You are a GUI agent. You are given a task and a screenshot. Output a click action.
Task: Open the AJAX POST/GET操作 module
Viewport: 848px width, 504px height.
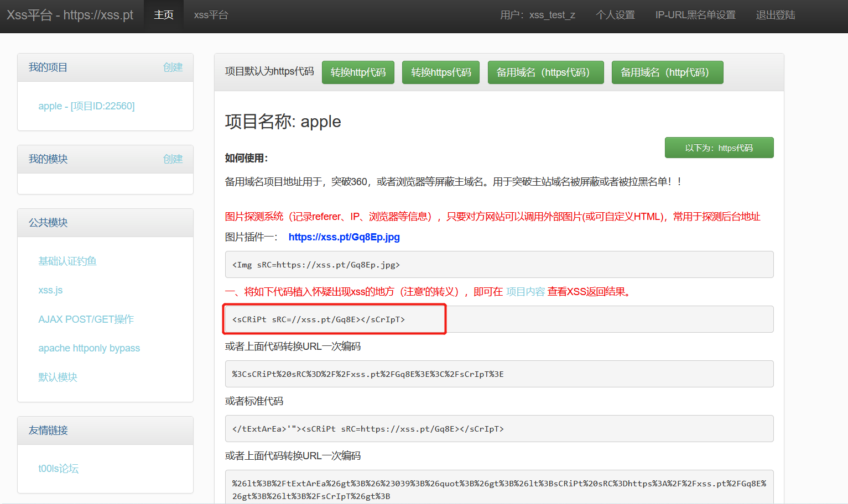(86, 319)
